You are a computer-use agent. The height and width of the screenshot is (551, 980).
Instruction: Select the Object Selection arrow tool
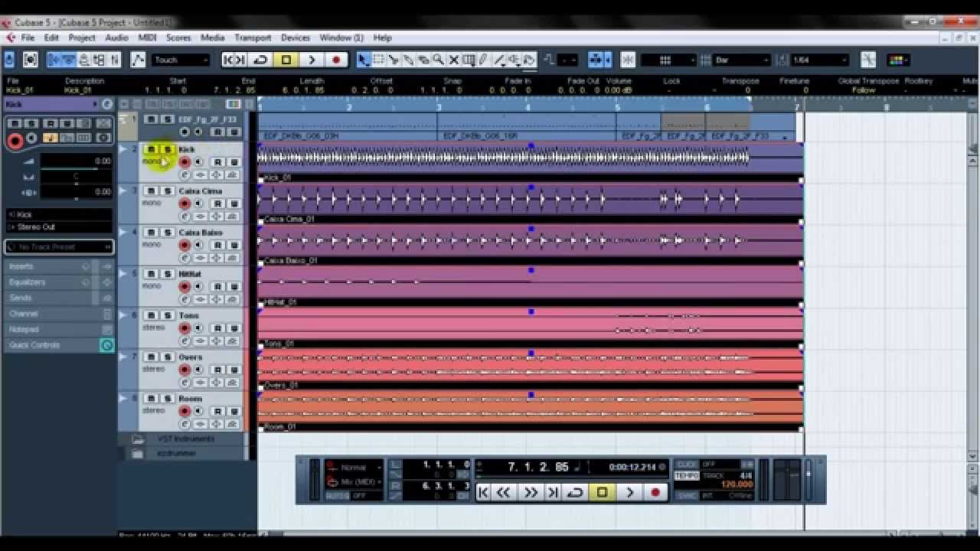363,60
